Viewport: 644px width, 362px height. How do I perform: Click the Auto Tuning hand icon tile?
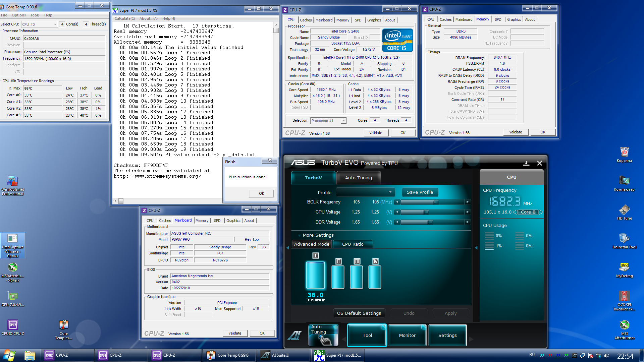click(323, 335)
